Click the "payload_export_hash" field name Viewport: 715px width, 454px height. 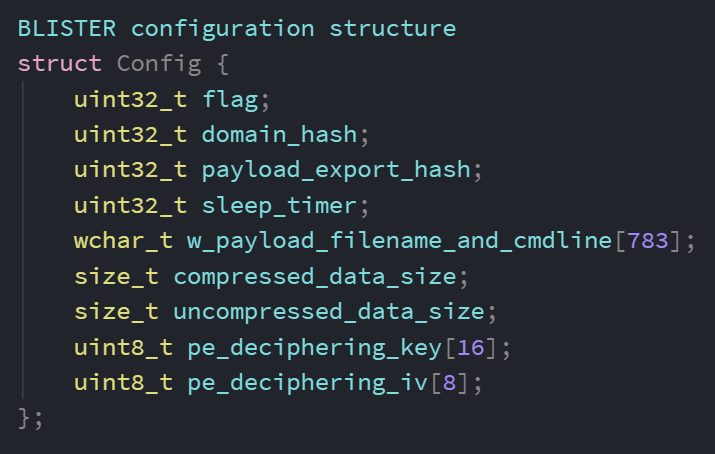(335, 169)
